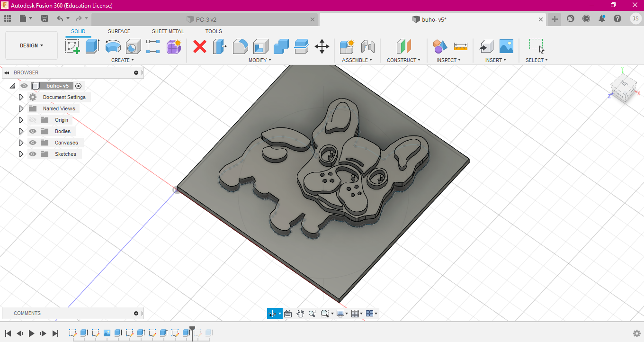The width and height of the screenshot is (644, 342).
Task: Click the red Delete icon
Action: click(x=200, y=46)
